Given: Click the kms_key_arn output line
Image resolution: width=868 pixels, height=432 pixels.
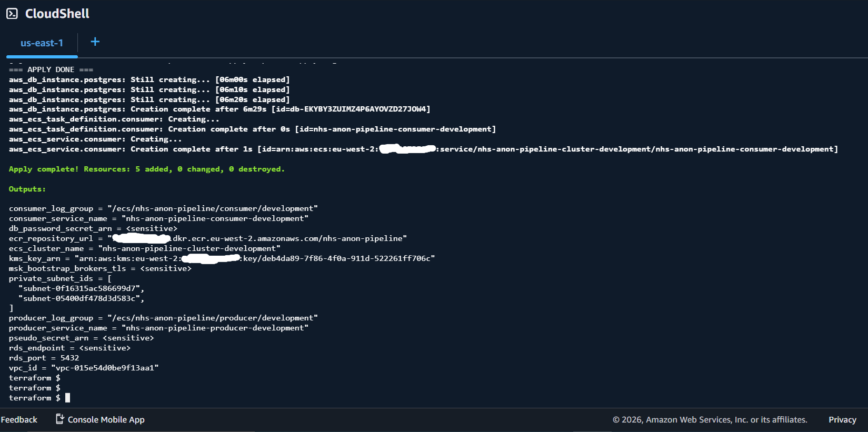Looking at the screenshot, I should point(222,258).
